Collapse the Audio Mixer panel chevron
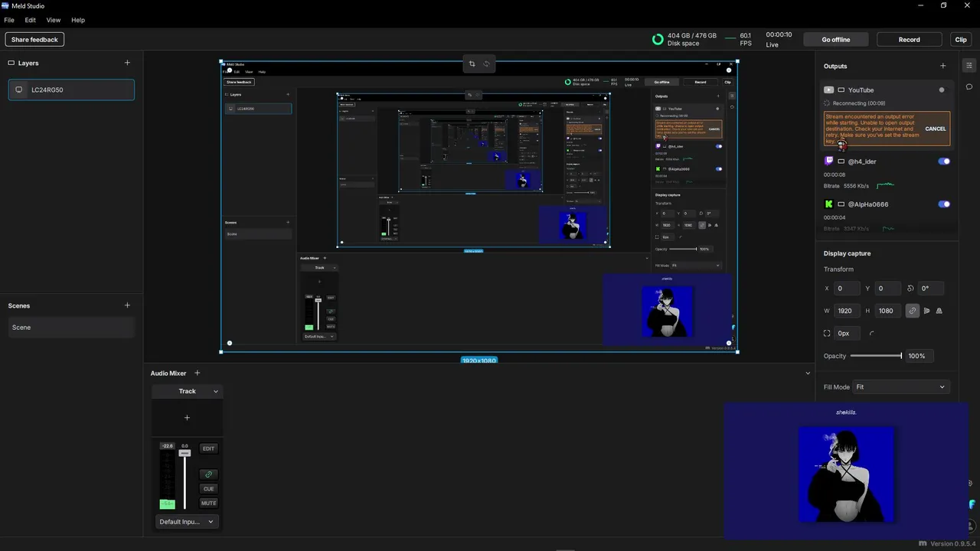Image resolution: width=980 pixels, height=551 pixels. tap(808, 373)
